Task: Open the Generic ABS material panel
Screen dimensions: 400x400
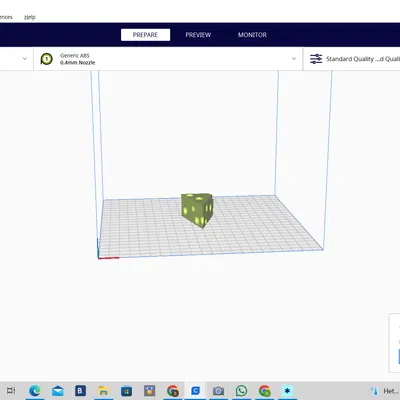Action: point(168,59)
